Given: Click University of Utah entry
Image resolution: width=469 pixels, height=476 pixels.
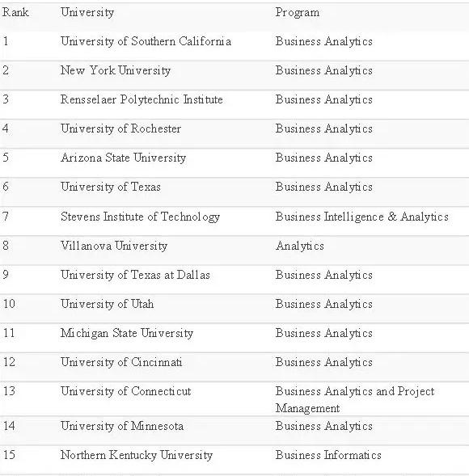Looking at the screenshot, I should (x=107, y=304).
